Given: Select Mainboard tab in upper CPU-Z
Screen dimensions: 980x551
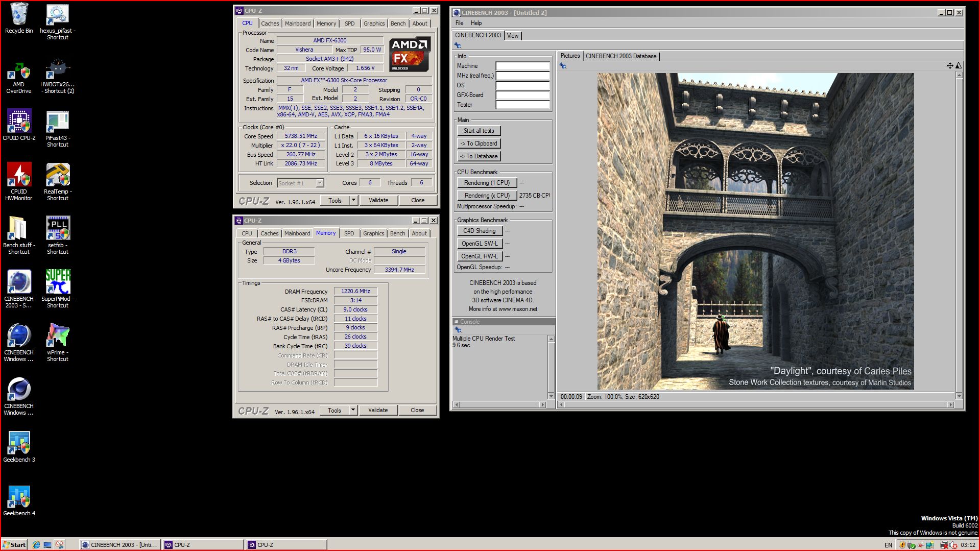Looking at the screenshot, I should [x=298, y=23].
